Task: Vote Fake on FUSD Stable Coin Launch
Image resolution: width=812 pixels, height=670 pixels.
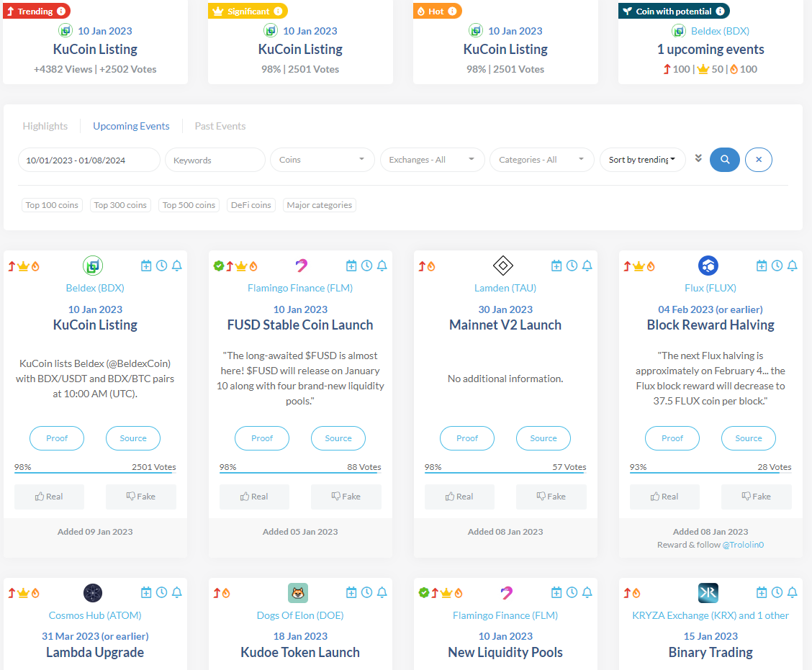Action: (346, 497)
